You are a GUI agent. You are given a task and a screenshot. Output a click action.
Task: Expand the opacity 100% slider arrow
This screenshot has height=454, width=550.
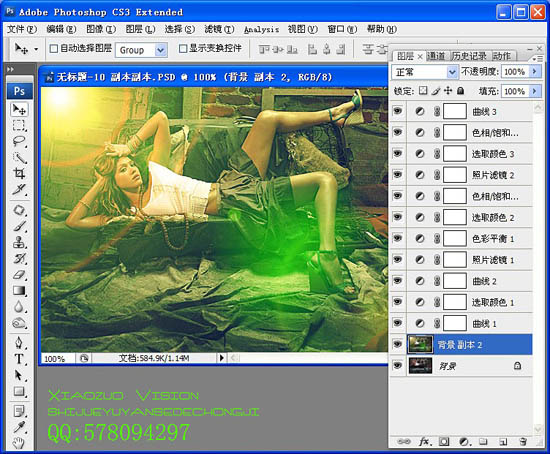click(x=535, y=72)
